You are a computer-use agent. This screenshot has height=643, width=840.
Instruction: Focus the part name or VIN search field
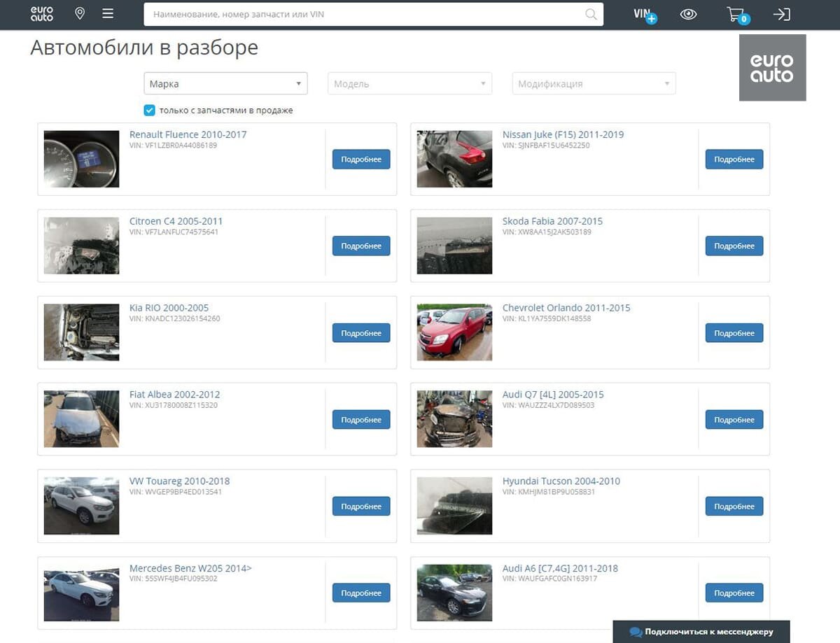[373, 14]
